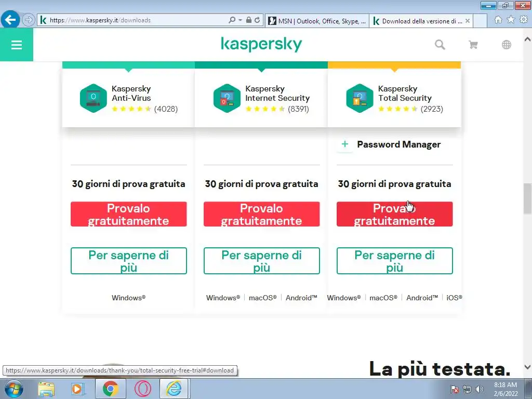The width and height of the screenshot is (532, 399).
Task: Open the shopping cart icon
Action: click(x=473, y=45)
